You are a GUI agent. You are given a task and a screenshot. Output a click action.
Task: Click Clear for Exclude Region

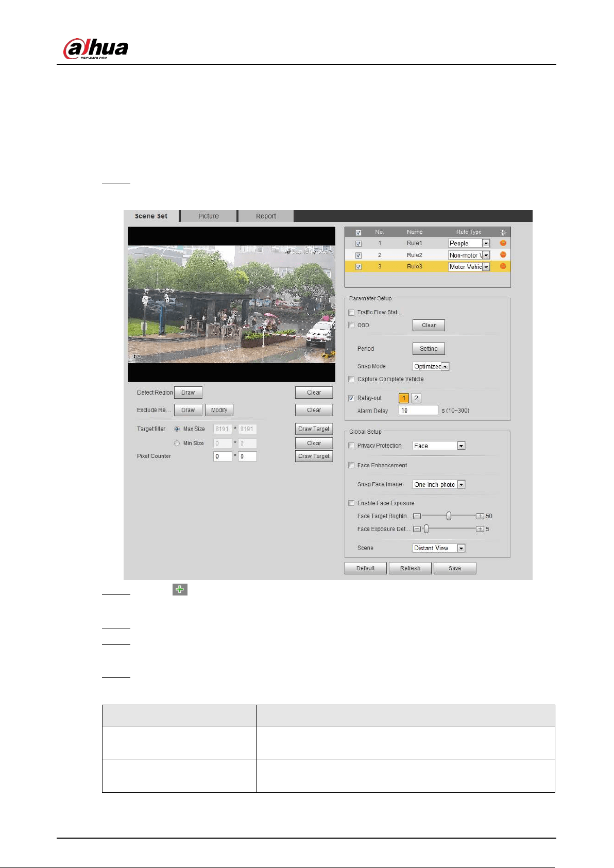(x=314, y=410)
